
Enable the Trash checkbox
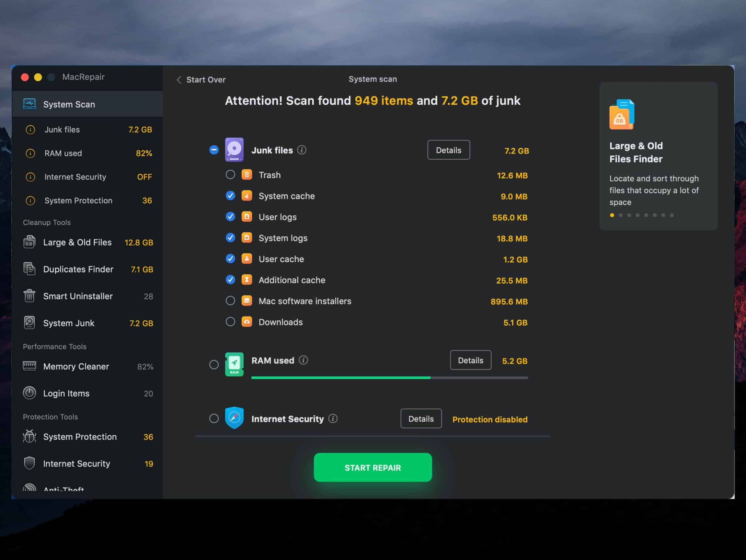(x=230, y=175)
